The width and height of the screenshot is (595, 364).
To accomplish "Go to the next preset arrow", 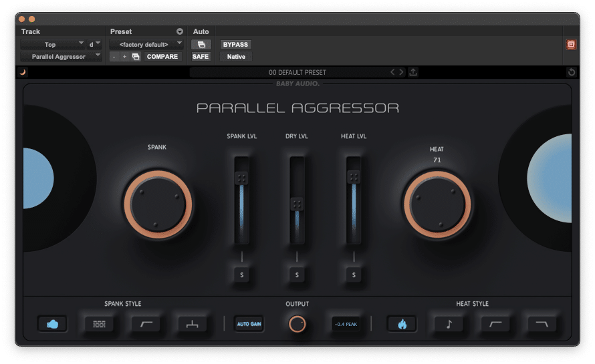I will click(x=401, y=72).
